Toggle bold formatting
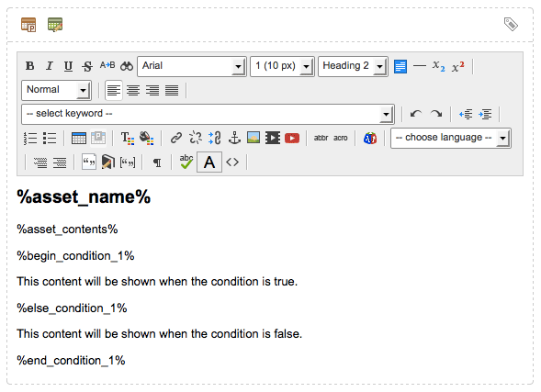This screenshot has height=392, width=541. click(30, 66)
